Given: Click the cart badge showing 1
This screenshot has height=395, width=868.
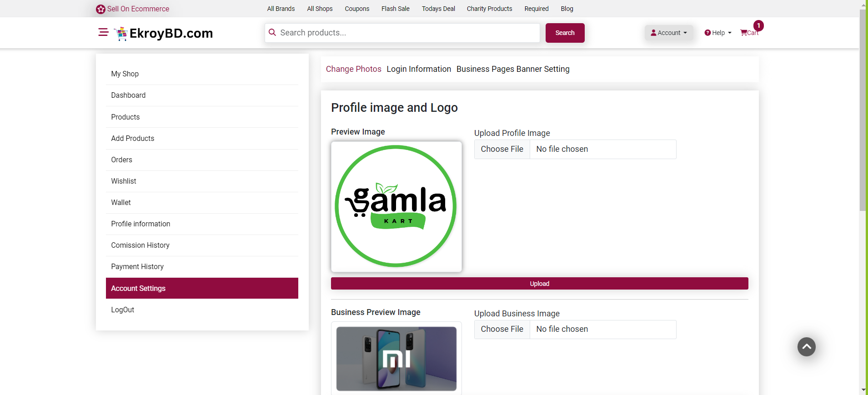Looking at the screenshot, I should pyautogui.click(x=758, y=25).
